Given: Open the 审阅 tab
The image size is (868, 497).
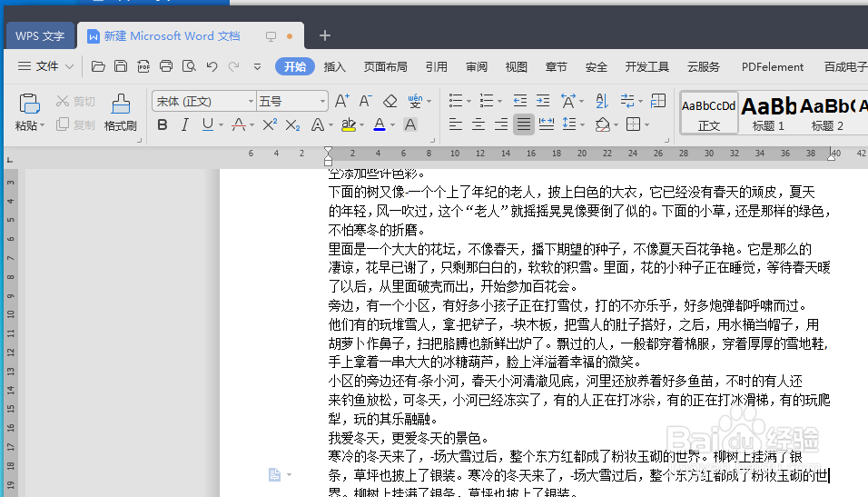Looking at the screenshot, I should click(477, 67).
